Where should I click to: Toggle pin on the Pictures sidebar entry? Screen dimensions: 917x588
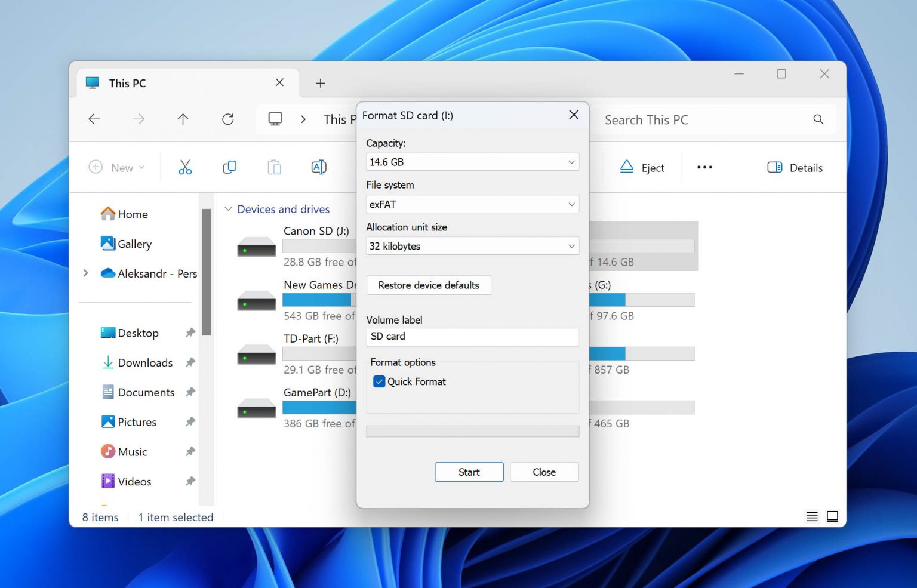[x=190, y=421]
